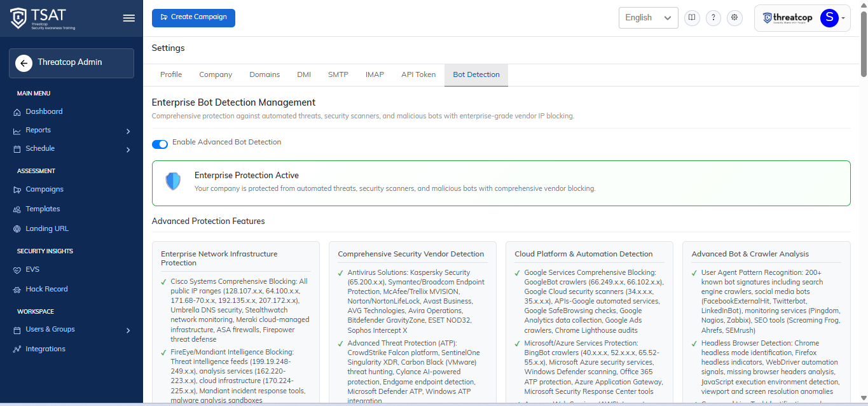
Task: Switch to the Domains tab
Action: click(x=265, y=74)
